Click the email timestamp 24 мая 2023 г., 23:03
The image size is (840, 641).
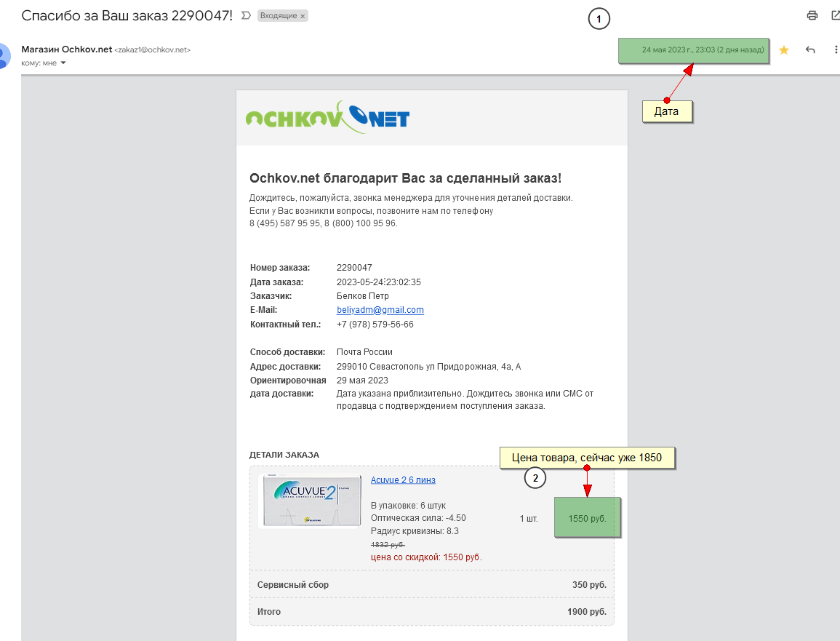[703, 50]
